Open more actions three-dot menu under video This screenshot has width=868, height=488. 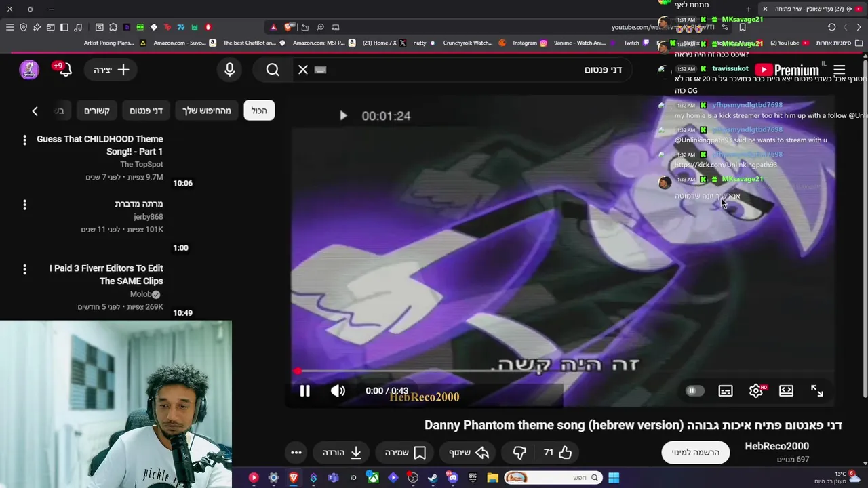pos(296,452)
